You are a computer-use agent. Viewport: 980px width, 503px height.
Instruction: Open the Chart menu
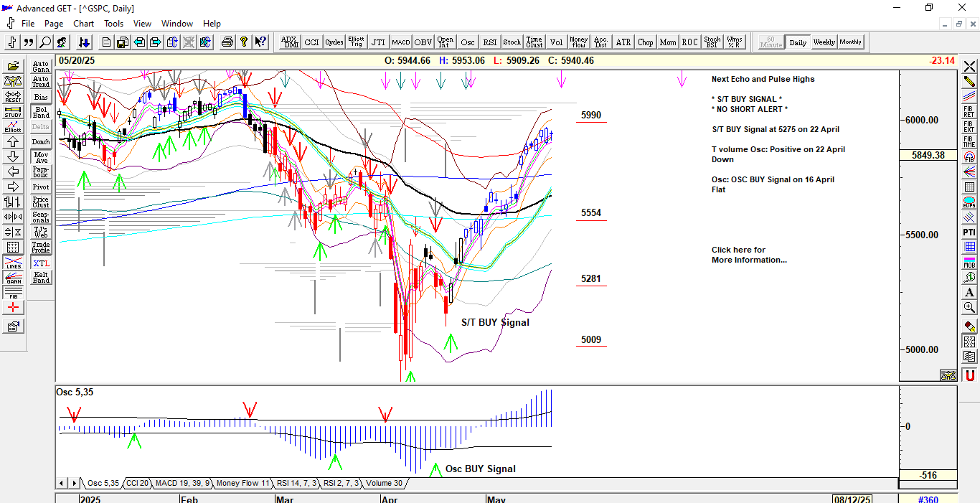(83, 24)
